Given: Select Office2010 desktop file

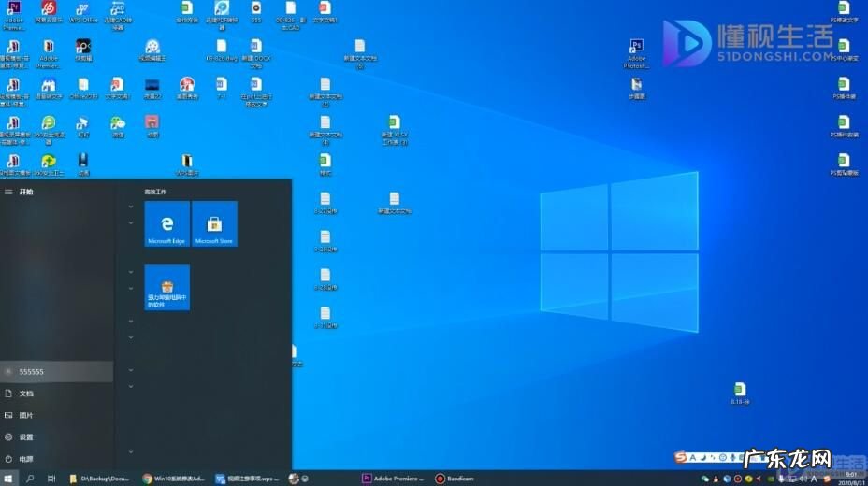Looking at the screenshot, I should pyautogui.click(x=83, y=88).
